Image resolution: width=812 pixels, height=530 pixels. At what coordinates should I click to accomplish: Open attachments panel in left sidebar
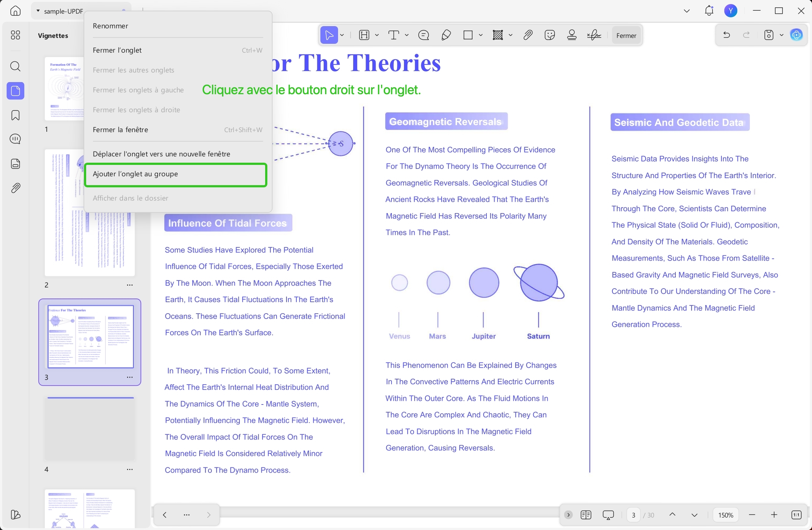15,188
